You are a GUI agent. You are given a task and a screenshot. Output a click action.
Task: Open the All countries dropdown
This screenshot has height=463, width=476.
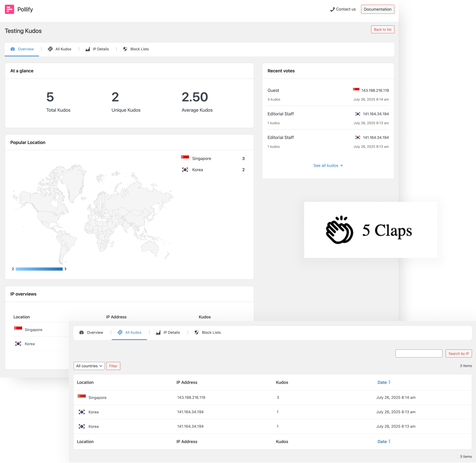(89, 366)
